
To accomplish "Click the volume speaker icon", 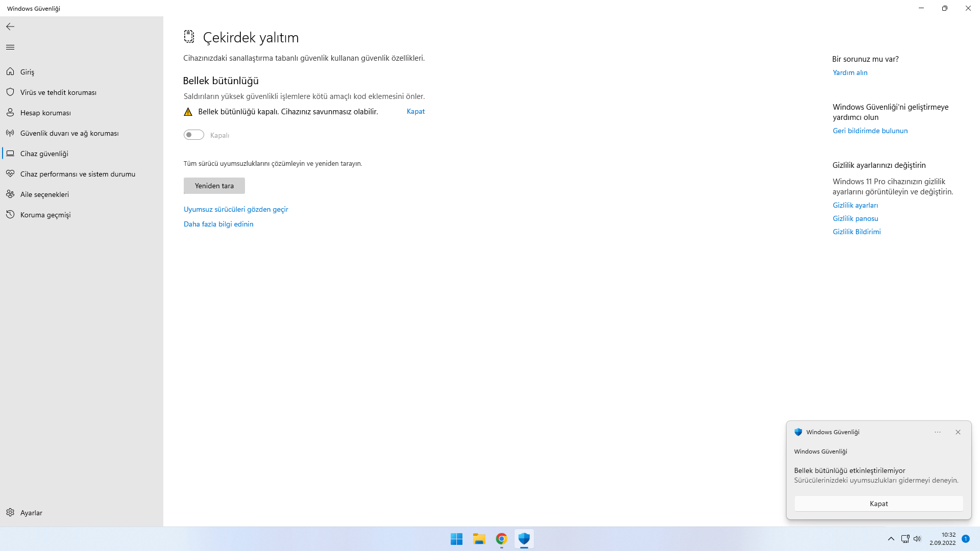I will point(917,539).
